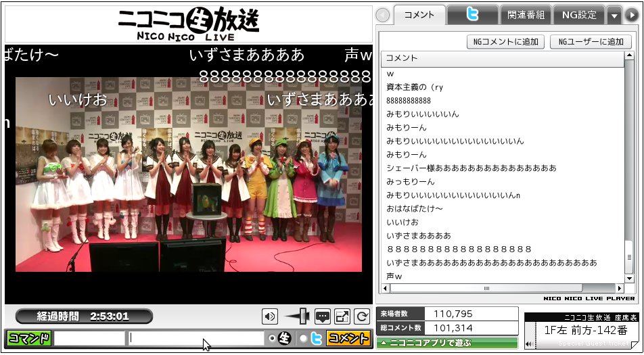Screen dimensions: 644x355
Task: Click the orange コメント submit button
Action: point(348,339)
